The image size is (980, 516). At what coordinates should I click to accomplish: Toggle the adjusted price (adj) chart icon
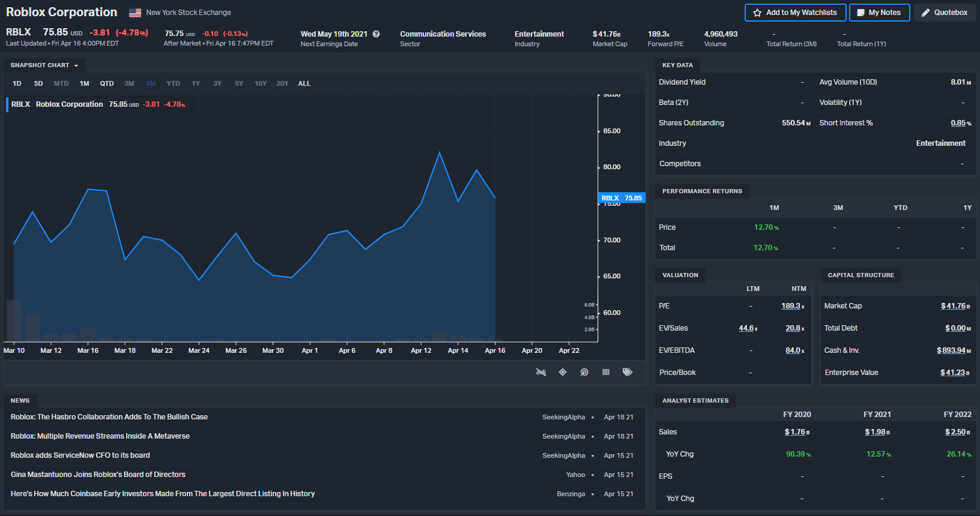(x=540, y=372)
